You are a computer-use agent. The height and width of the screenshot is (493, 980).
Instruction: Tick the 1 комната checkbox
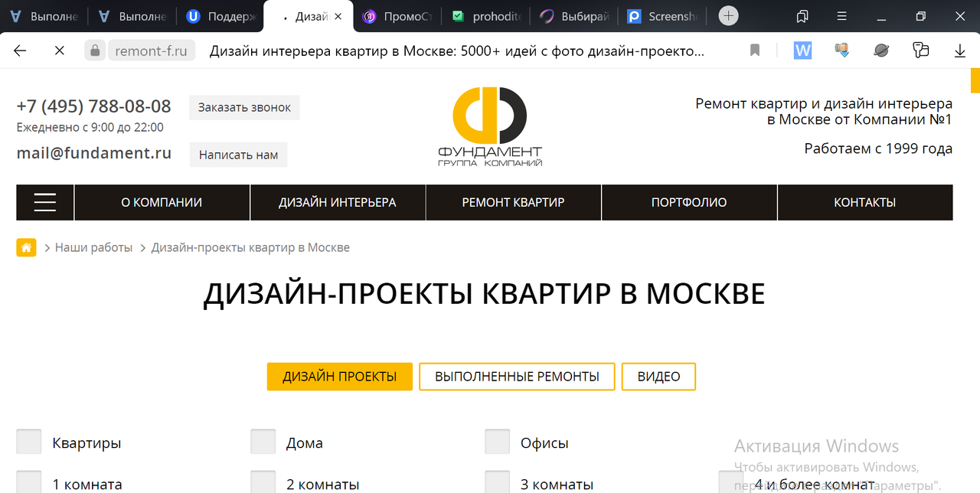[x=29, y=482]
